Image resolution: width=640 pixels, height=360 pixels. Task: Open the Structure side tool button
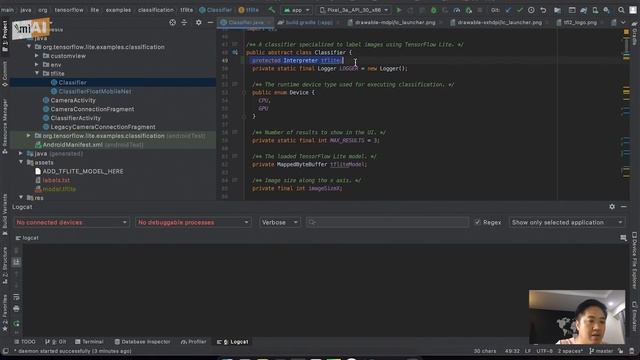coord(5,265)
